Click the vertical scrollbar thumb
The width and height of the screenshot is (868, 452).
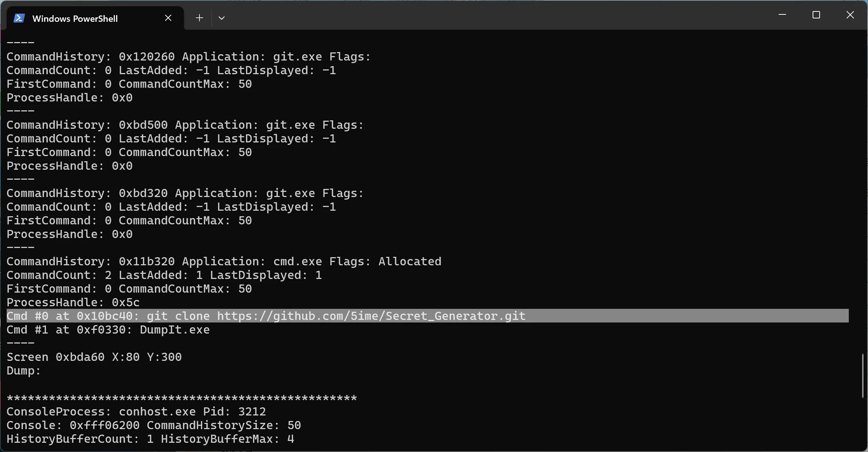(862, 376)
